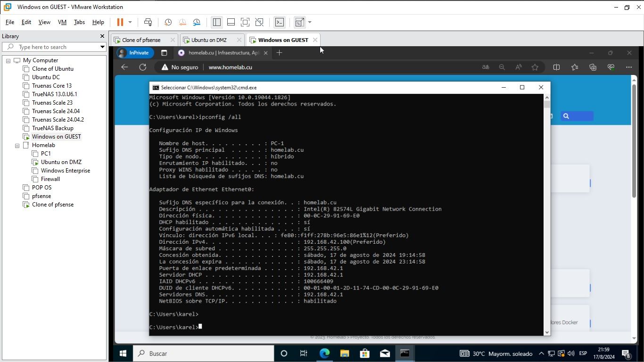Click the stretch guest display icon
644x362 pixels.
pyautogui.click(x=299, y=22)
